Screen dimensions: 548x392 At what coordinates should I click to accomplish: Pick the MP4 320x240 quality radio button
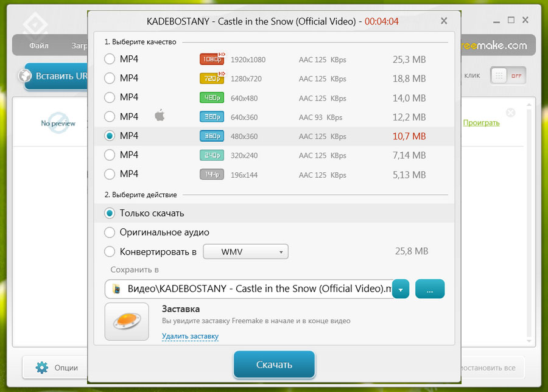[110, 155]
